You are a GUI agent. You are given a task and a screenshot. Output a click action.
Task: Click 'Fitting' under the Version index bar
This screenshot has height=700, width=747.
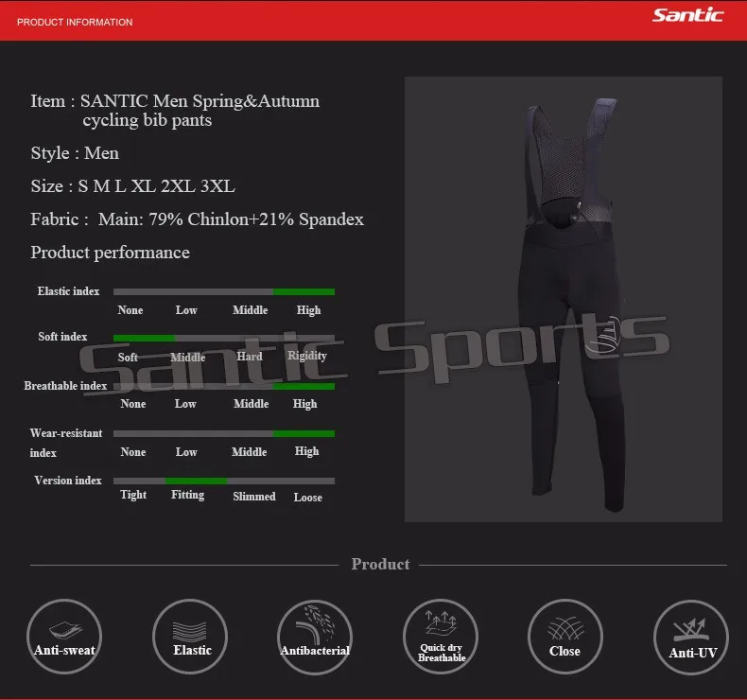coord(188,495)
